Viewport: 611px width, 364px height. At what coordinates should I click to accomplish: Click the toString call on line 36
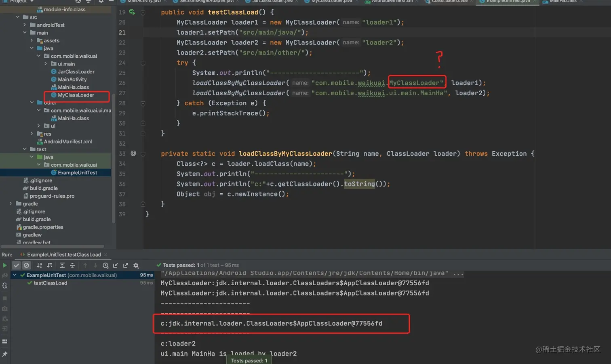pyautogui.click(x=360, y=184)
